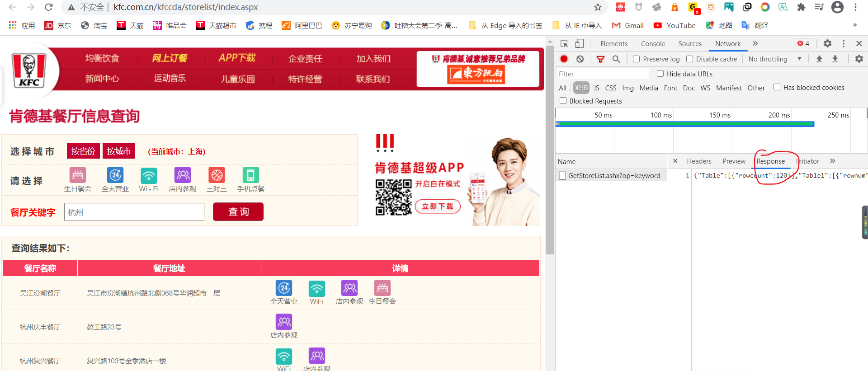Click 东方既白 brand banner

[x=478, y=69]
